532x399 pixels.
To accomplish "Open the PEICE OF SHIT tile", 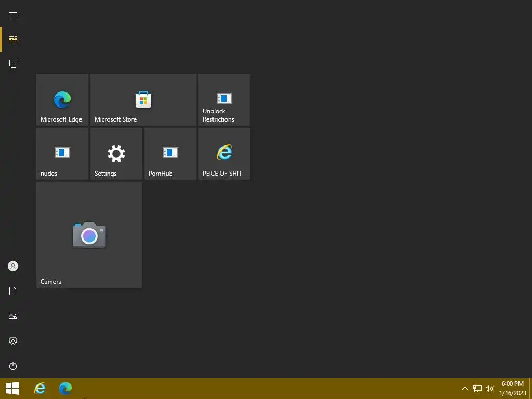I will pyautogui.click(x=224, y=154).
